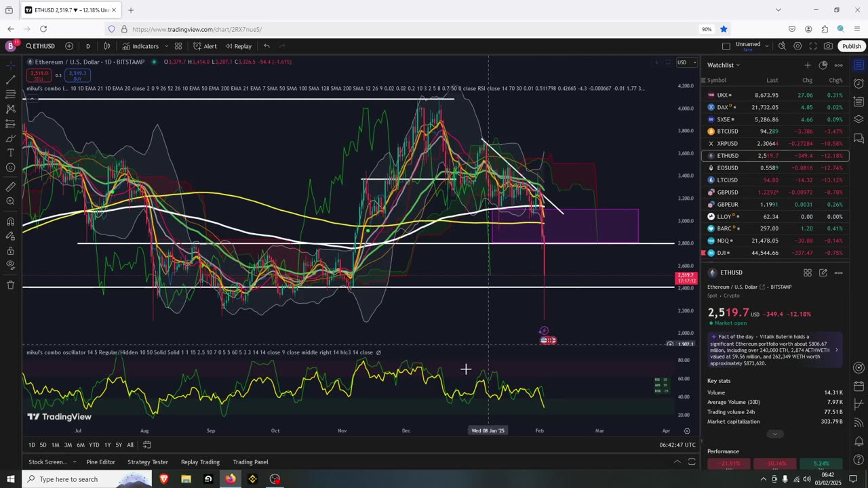868x488 pixels.
Task: Expand key stats with the down chevron
Action: [x=775, y=434]
